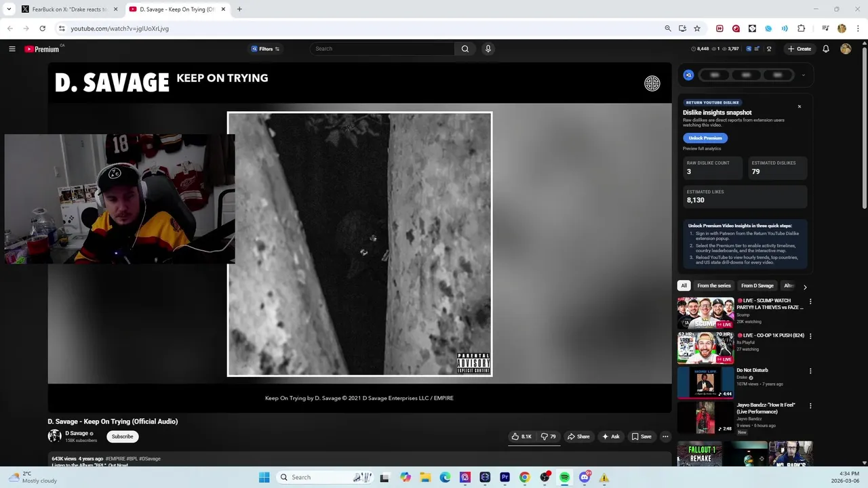The height and width of the screenshot is (488, 868).
Task: Open OBS Studio from the taskbar
Action: pyautogui.click(x=545, y=477)
